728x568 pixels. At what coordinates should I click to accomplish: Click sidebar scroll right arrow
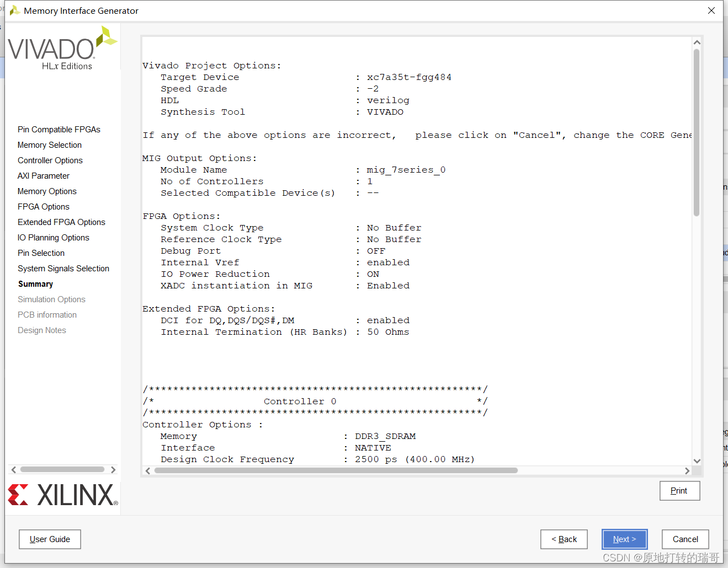(x=113, y=470)
